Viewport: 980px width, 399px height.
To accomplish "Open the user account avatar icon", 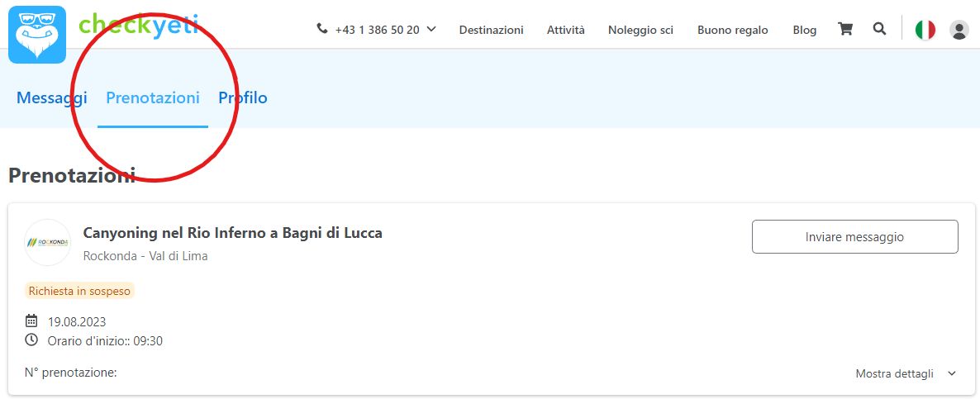I will [x=959, y=30].
